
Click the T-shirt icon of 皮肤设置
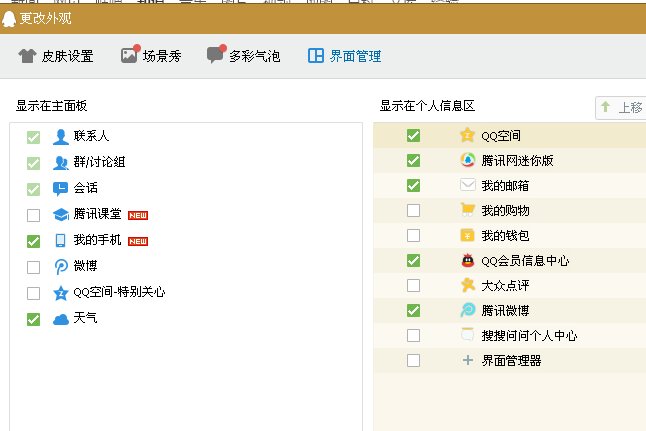[27, 56]
